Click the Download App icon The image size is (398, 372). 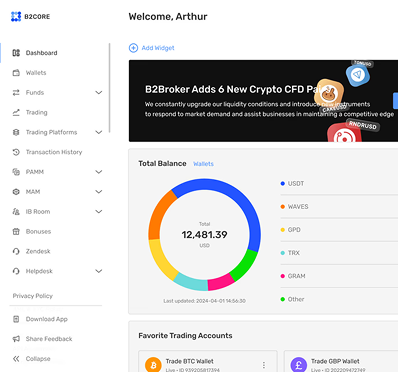coord(16,319)
